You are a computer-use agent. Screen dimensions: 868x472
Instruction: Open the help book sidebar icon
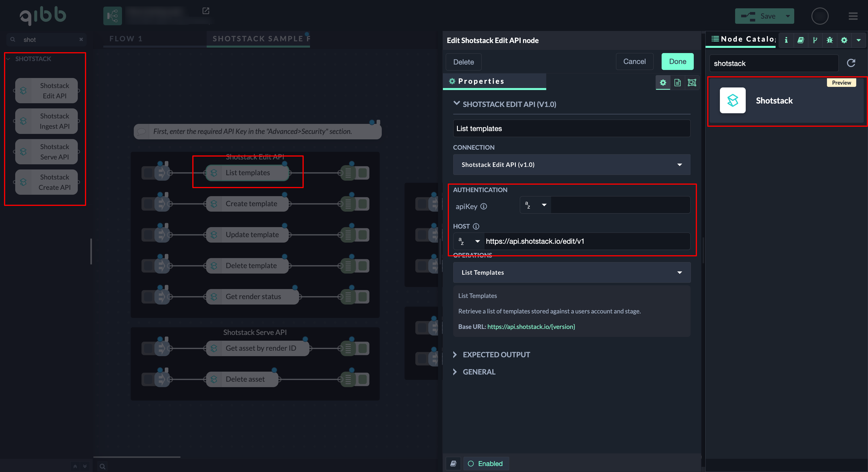pos(801,40)
